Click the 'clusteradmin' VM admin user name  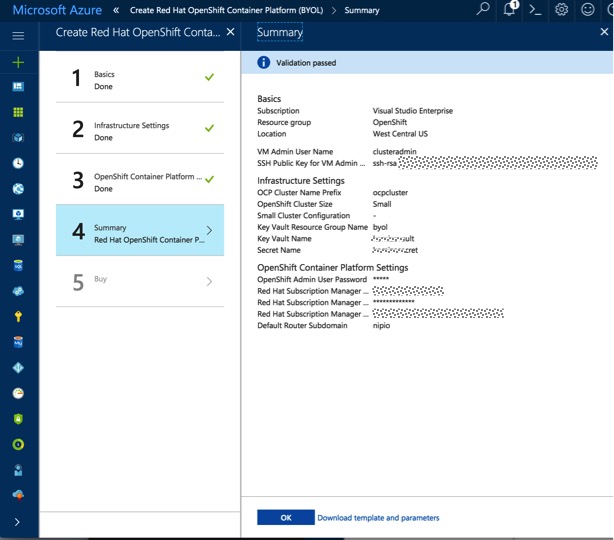click(x=395, y=152)
